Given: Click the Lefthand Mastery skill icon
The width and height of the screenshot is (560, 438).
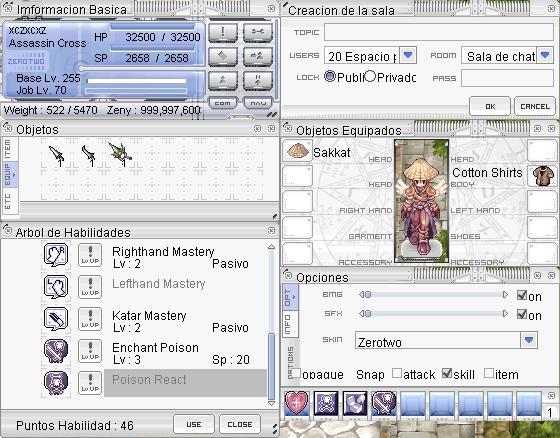Looking at the screenshot, I should (56, 287).
